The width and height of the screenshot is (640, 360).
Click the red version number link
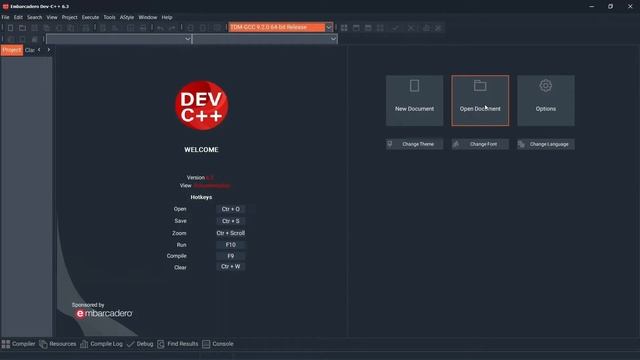(x=210, y=178)
